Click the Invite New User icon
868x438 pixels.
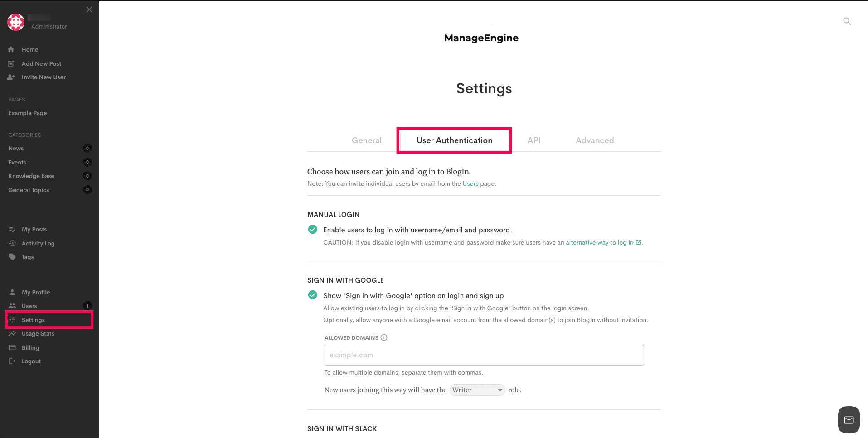[x=11, y=77]
